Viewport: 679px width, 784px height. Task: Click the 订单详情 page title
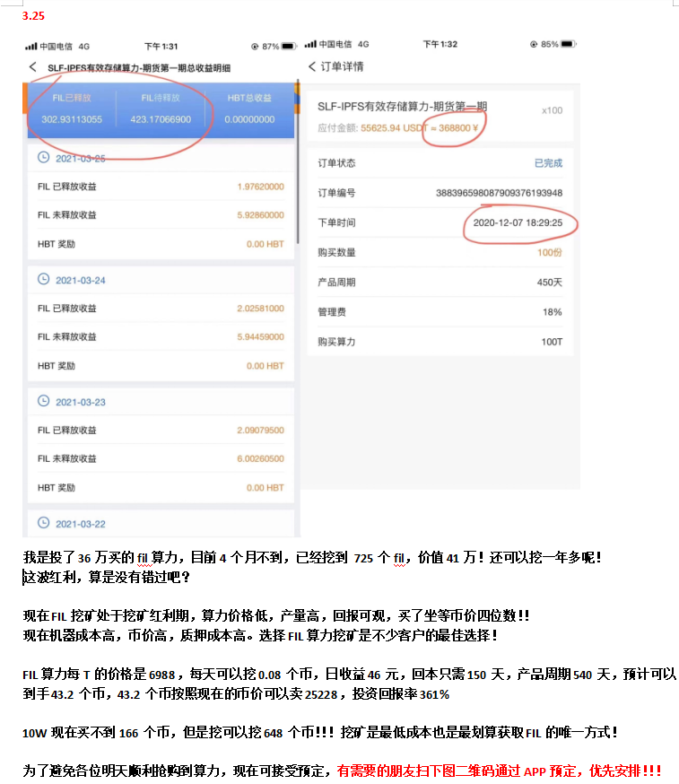coord(342,66)
